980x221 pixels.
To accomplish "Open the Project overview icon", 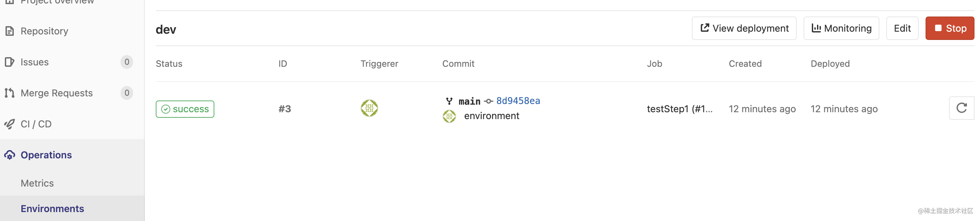I will [10, 2].
